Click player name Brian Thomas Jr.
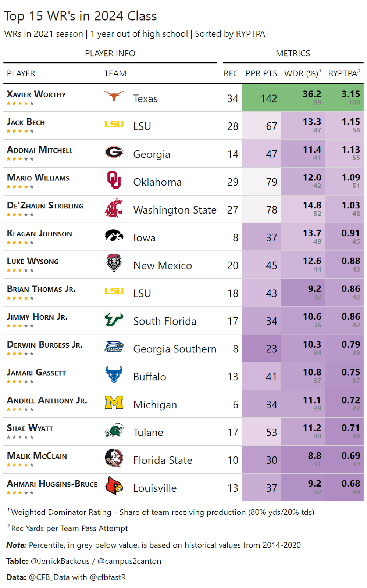 [41, 289]
